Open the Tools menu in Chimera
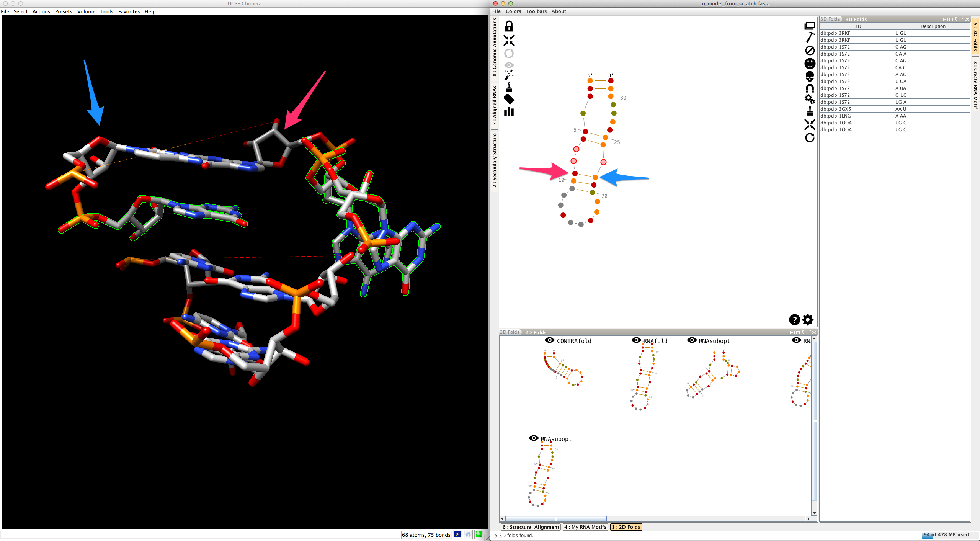Image resolution: width=980 pixels, height=541 pixels. click(107, 11)
